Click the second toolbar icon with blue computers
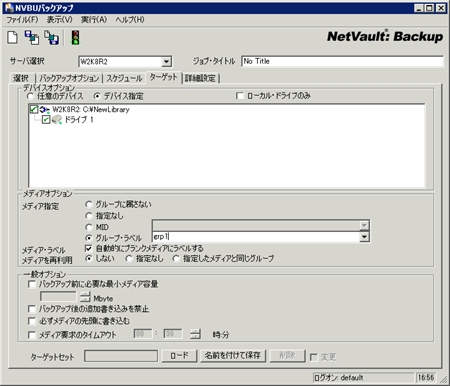This screenshot has width=450, height=386. pos(32,37)
